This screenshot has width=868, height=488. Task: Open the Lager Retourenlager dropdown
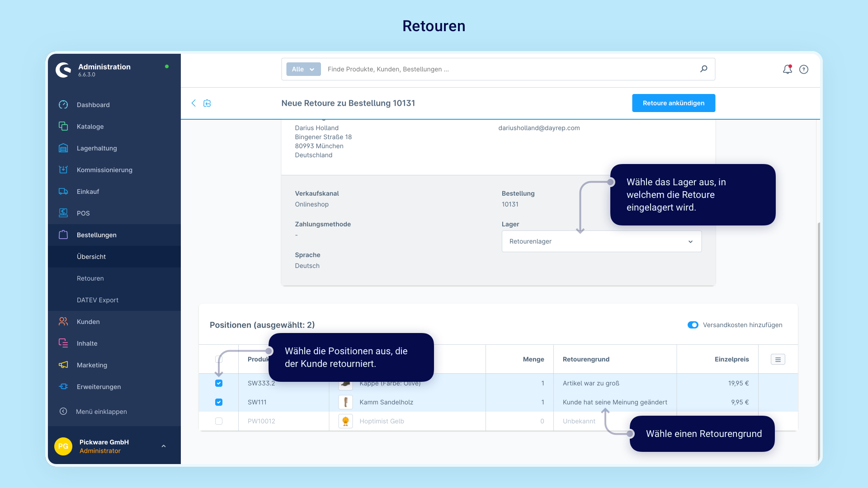point(601,241)
